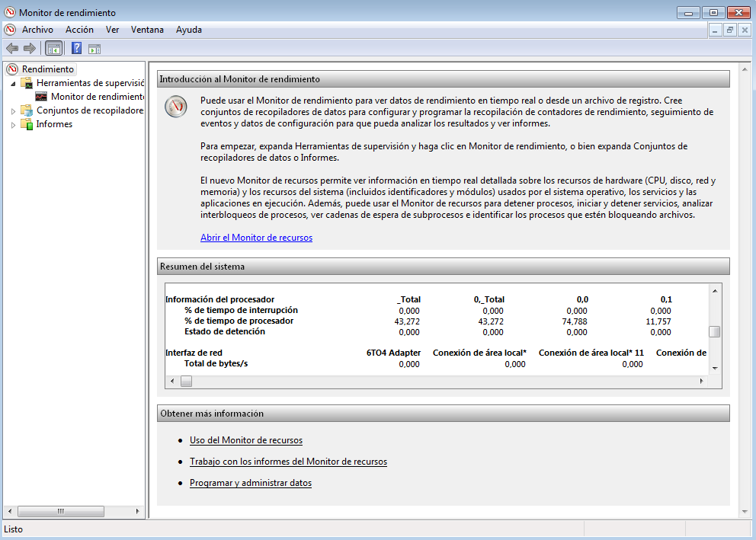Toggle the show/hide console tree icon
This screenshot has height=540, width=756.
click(x=53, y=48)
